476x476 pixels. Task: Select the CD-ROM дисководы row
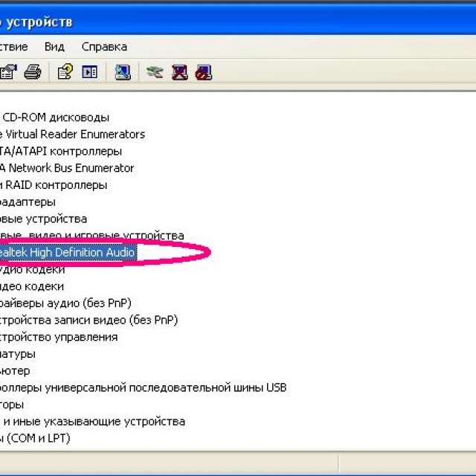[54, 118]
